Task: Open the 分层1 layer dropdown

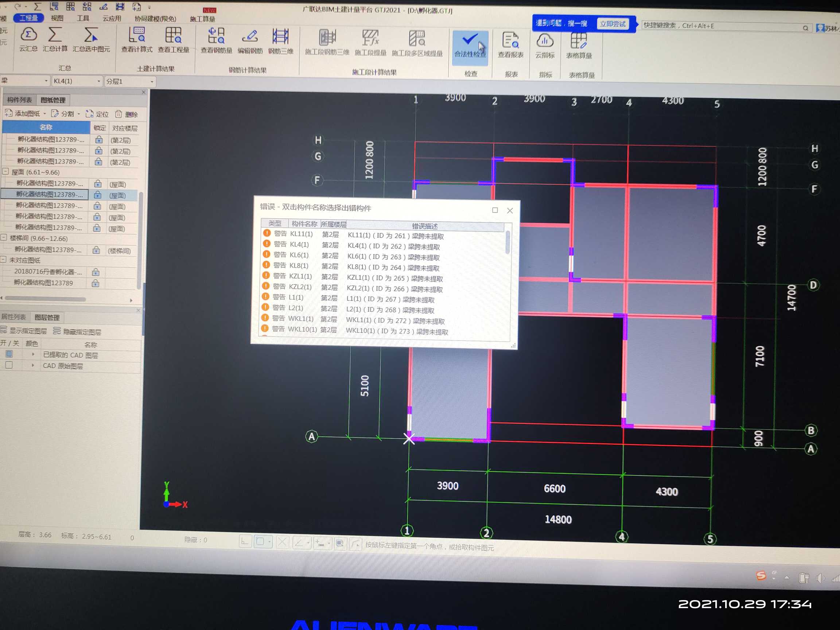Action: 152,82
